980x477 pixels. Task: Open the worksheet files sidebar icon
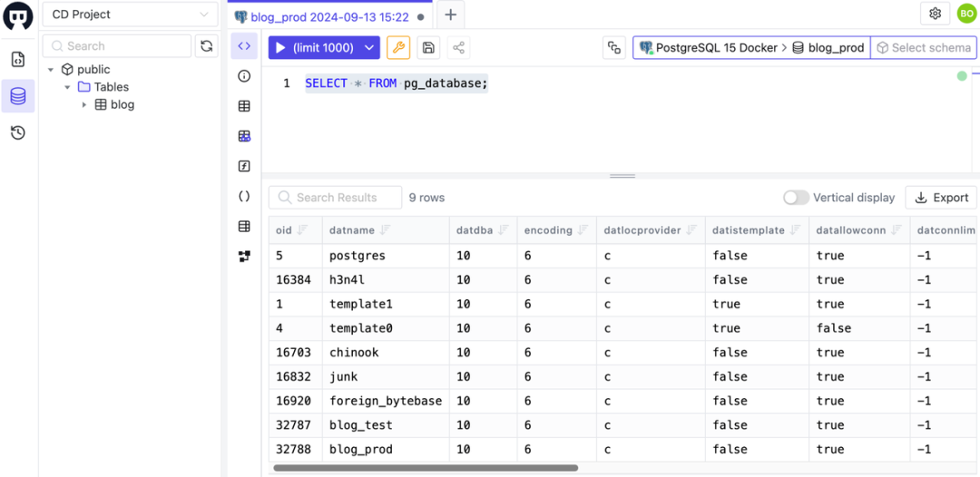pos(18,60)
